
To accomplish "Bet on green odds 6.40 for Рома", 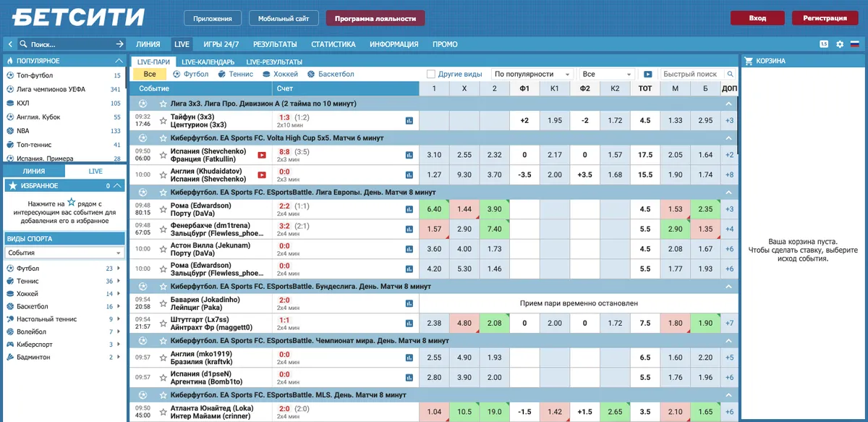I will (x=435, y=209).
